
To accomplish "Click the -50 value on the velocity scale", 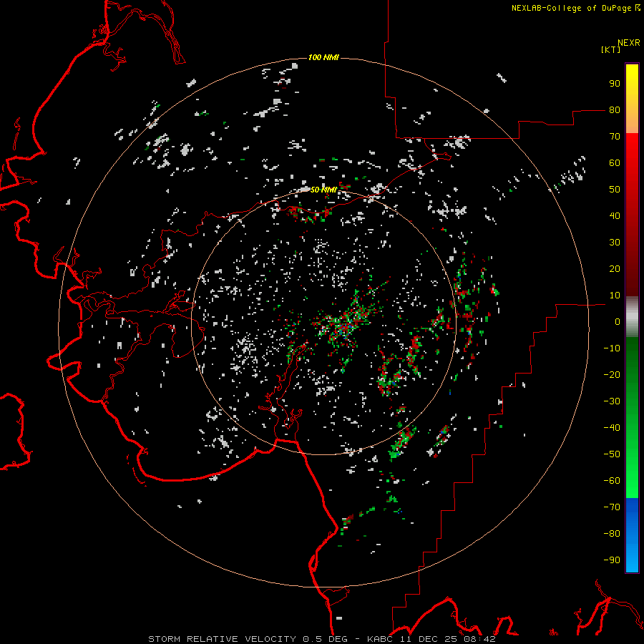I will pyautogui.click(x=612, y=454).
